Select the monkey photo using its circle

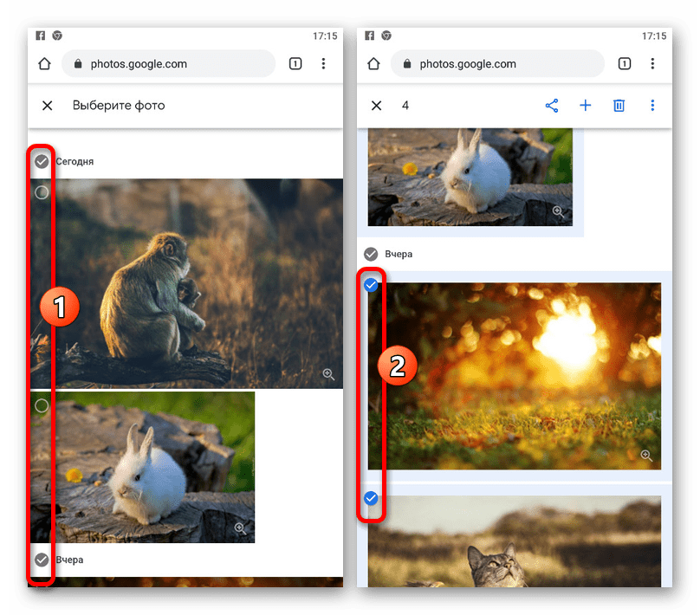[x=42, y=192]
